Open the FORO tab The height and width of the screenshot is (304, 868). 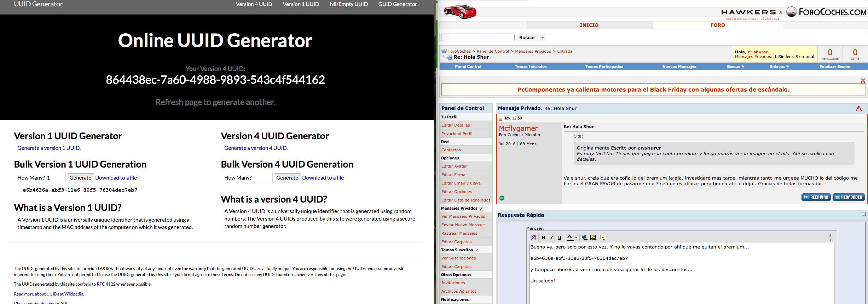[x=718, y=25]
